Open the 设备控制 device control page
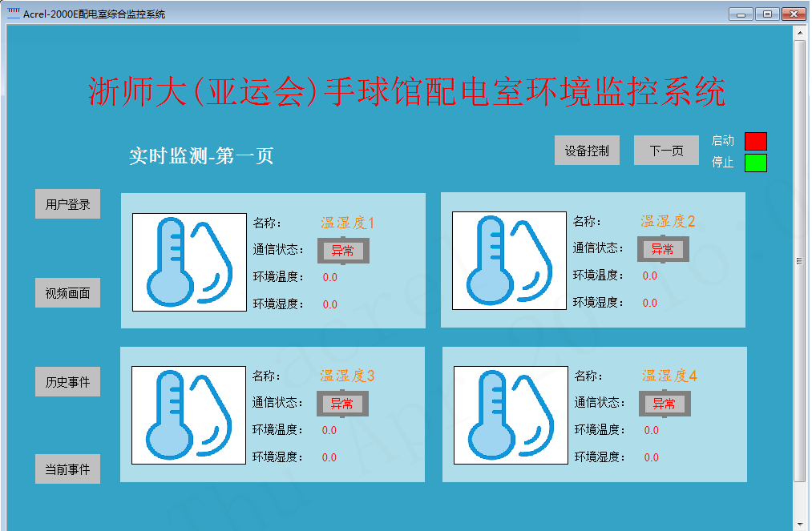Viewport: 812px width, 531px height. (588, 151)
